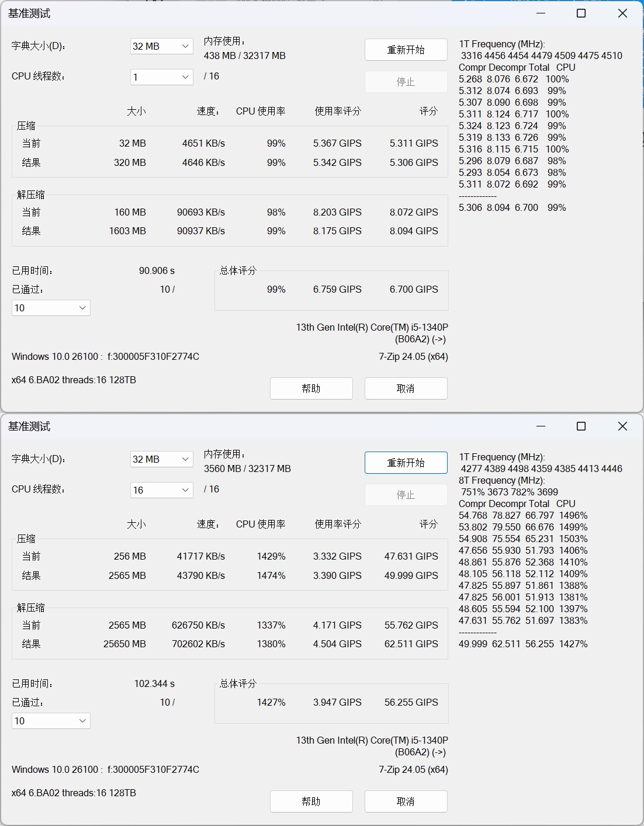This screenshot has width=644, height=826.
Task: Click 帮助 button in upper window
Action: point(311,388)
